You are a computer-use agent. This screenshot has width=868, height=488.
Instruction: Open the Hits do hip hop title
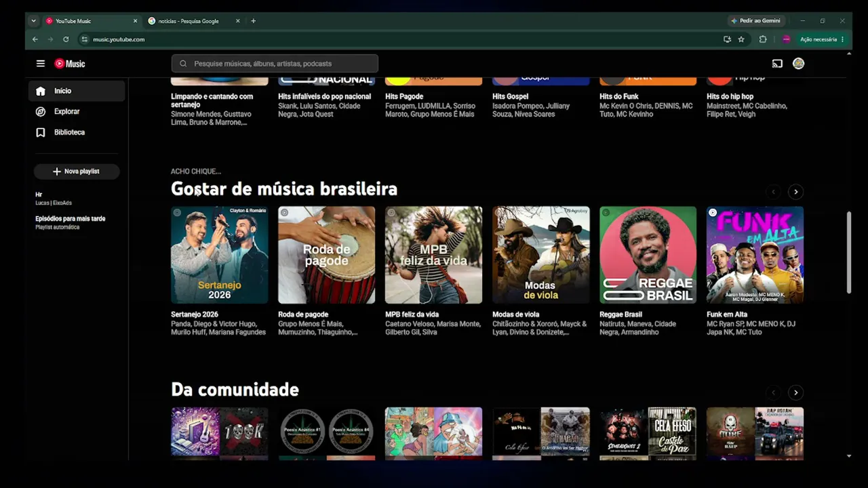point(730,97)
